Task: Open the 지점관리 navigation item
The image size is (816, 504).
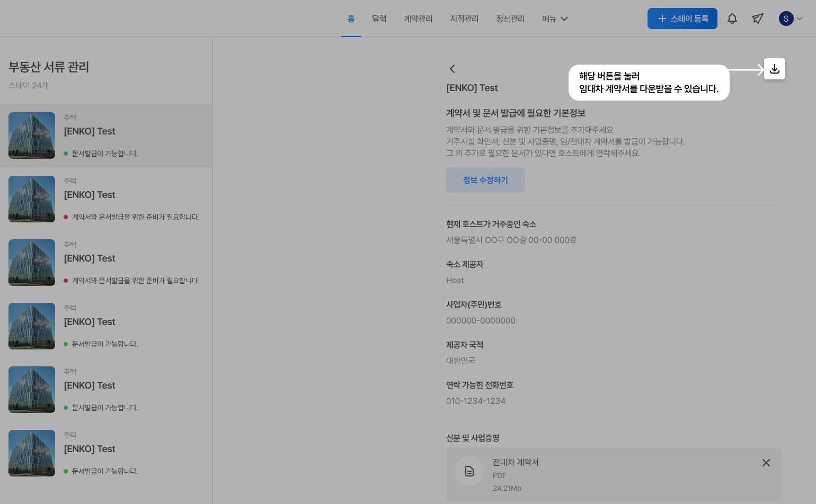Action: click(x=464, y=19)
